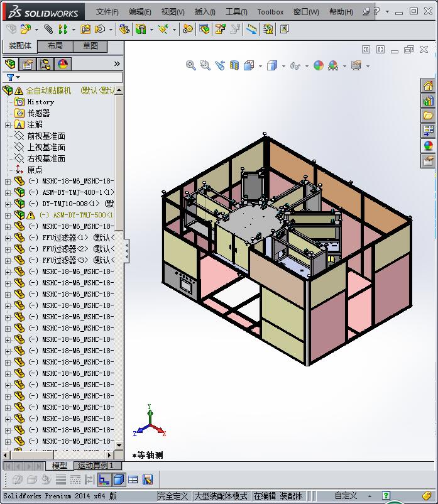Image resolution: width=438 pixels, height=504 pixels.
Task: Click the Insert Components toolbar icon
Action: pyautogui.click(x=25, y=30)
